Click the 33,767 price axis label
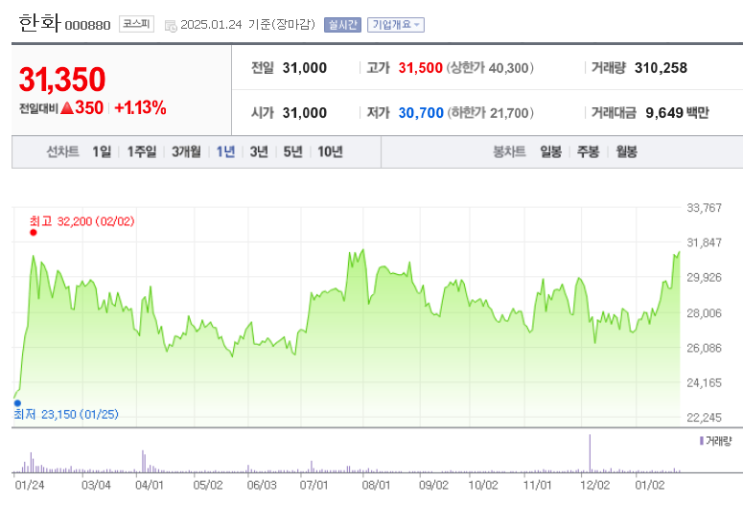 point(704,207)
